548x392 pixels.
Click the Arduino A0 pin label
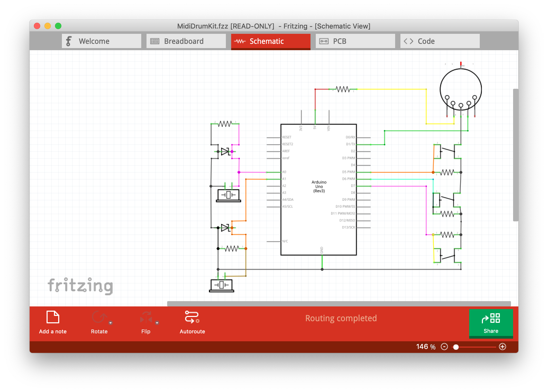pos(284,172)
